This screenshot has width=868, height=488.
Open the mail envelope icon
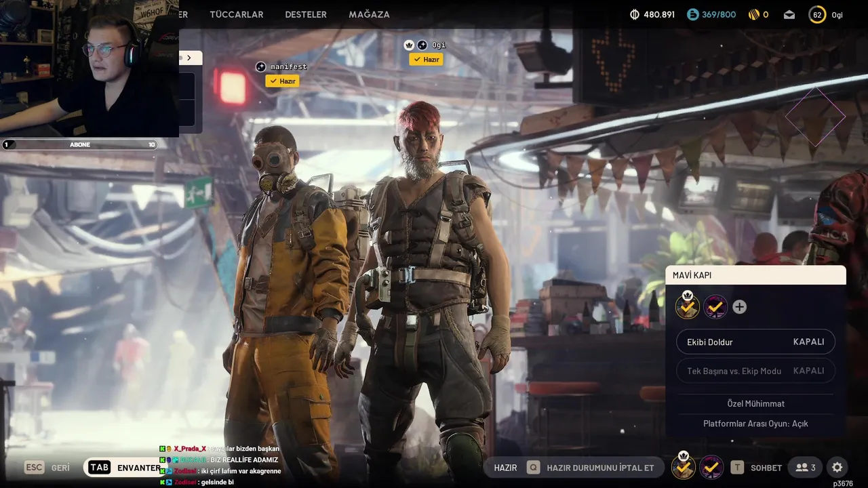pyautogui.click(x=789, y=14)
